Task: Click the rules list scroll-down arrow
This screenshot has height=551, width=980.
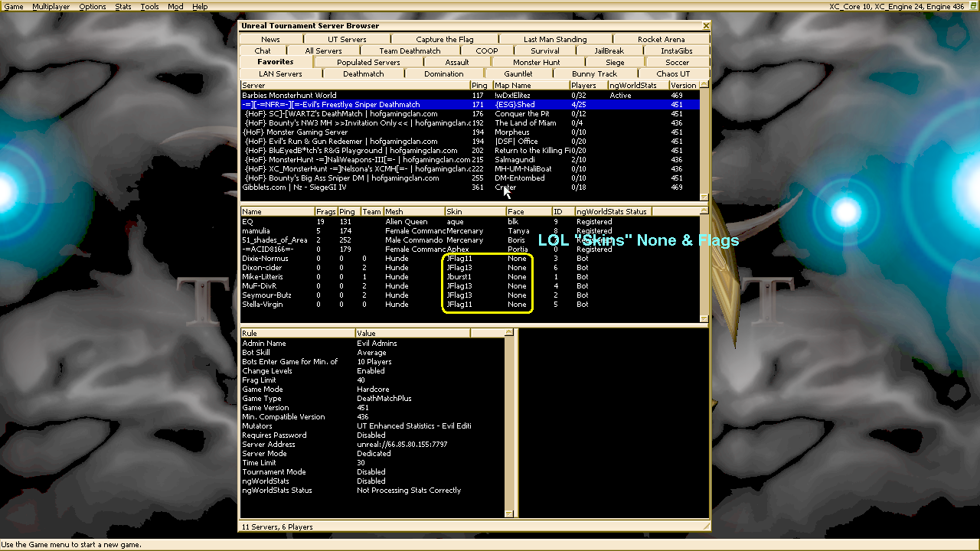Action: tap(508, 514)
